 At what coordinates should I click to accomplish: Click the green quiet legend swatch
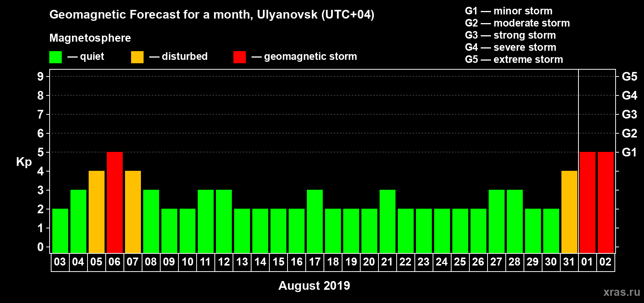(x=55, y=57)
